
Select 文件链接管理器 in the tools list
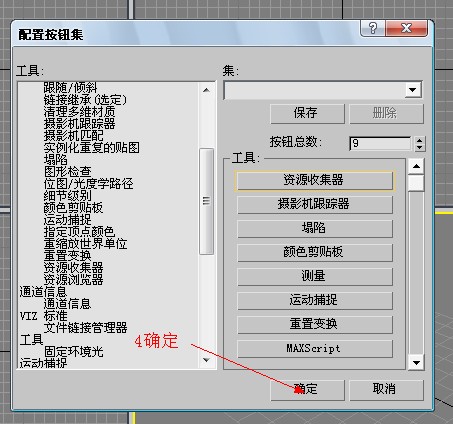pyautogui.click(x=85, y=328)
